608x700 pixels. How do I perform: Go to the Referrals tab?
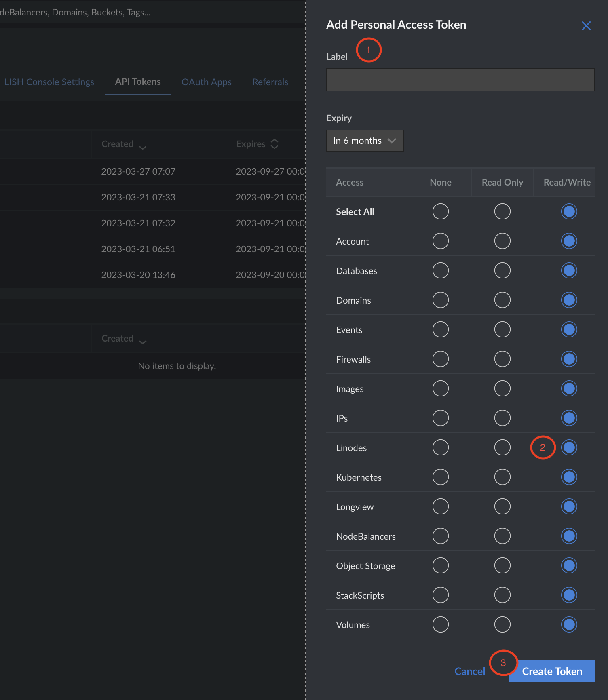tap(270, 82)
